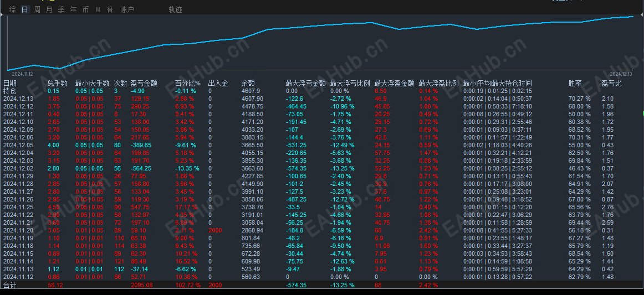Viewport: 644px width, 295px height.
Task: Sort by the 胜率 column header
Action: coord(575,83)
